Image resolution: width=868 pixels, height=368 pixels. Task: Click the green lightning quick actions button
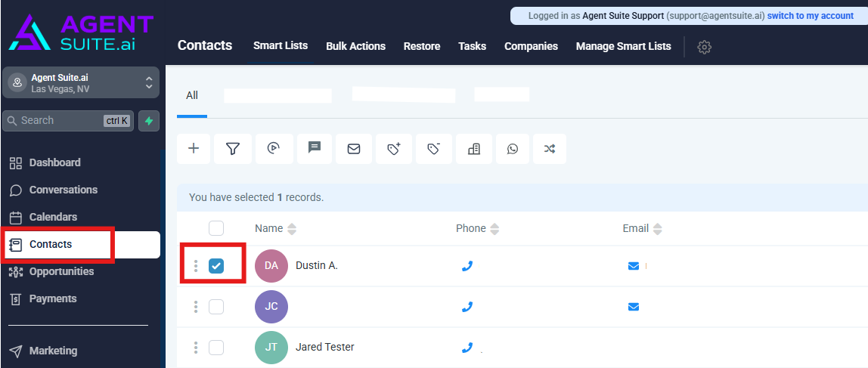(149, 121)
